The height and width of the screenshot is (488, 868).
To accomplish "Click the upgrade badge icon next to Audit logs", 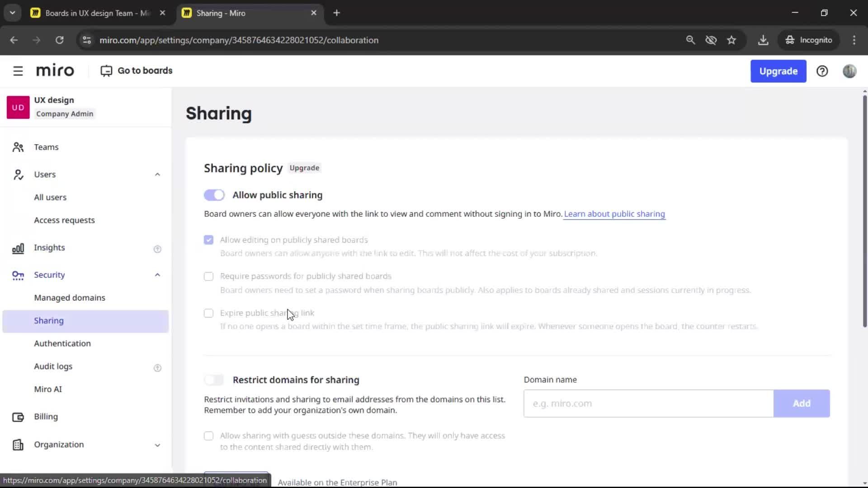I will point(157,368).
